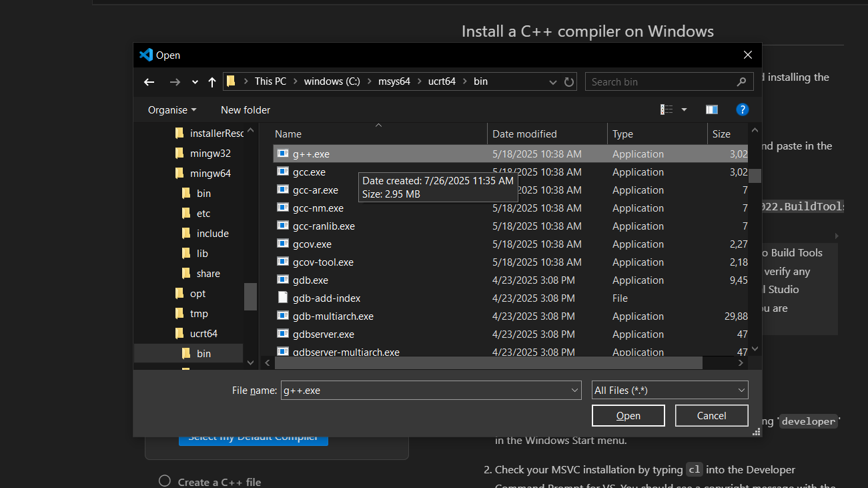Click the gdbserver.exe file icon
This screenshot has width=868, height=488.
(x=283, y=334)
